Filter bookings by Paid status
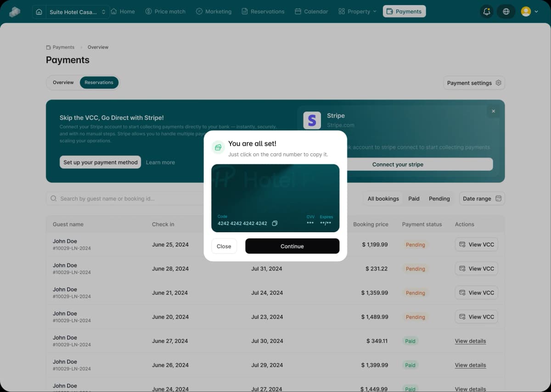This screenshot has width=551, height=392. (x=414, y=199)
